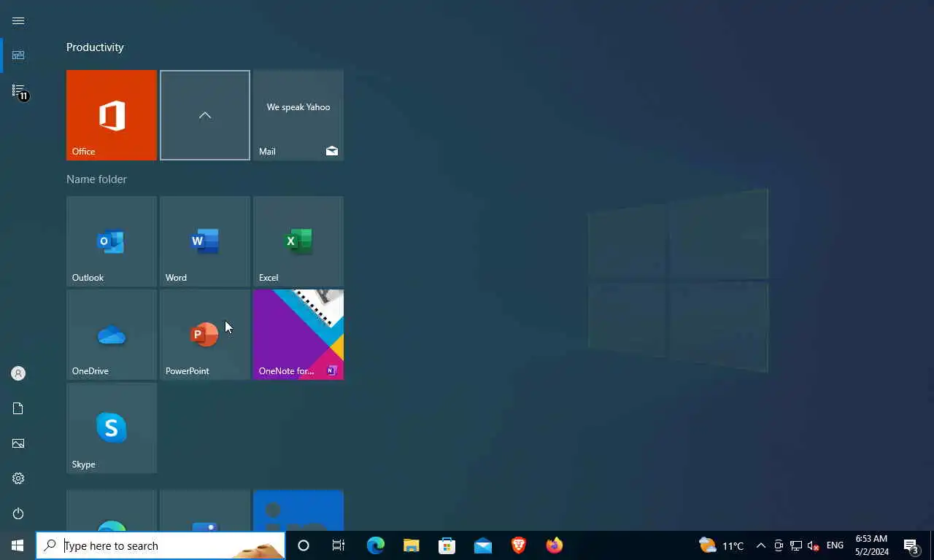The image size is (934, 560).
Task: Open Documents from Start sidebar
Action: point(18,408)
